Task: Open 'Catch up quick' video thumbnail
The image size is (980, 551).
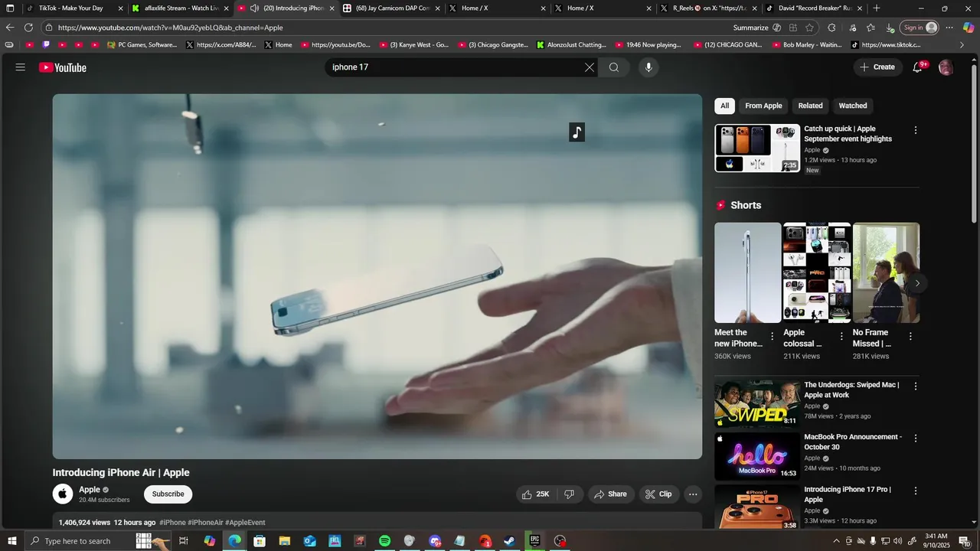Action: [x=757, y=148]
